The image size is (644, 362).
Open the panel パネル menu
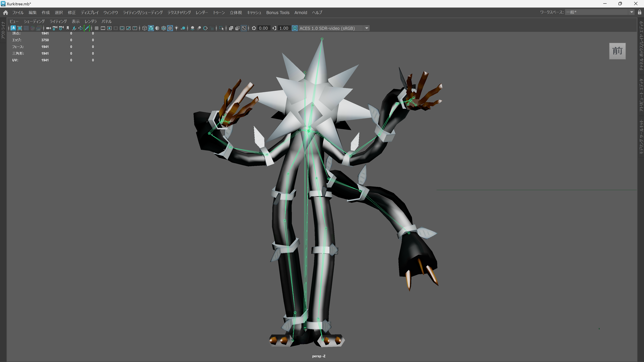[x=106, y=21]
